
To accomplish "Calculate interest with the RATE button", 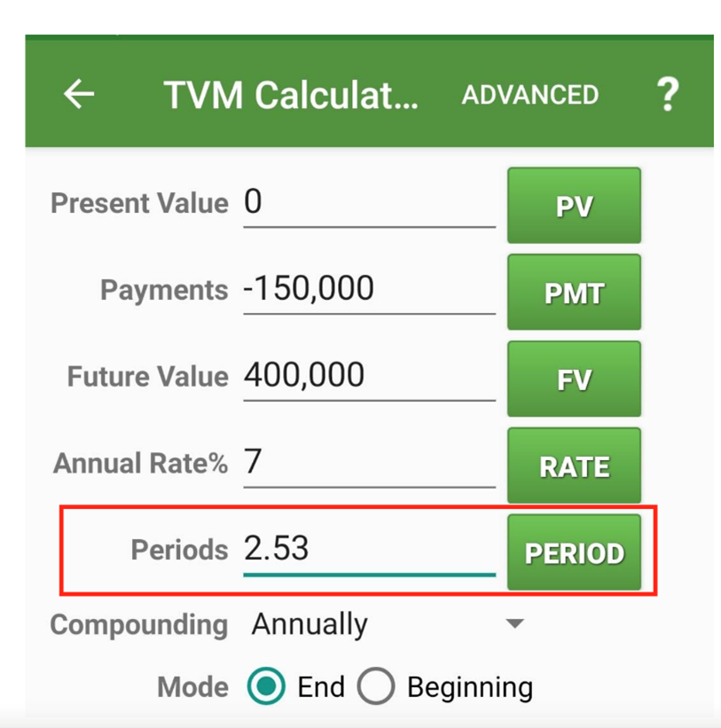I will 575,466.
